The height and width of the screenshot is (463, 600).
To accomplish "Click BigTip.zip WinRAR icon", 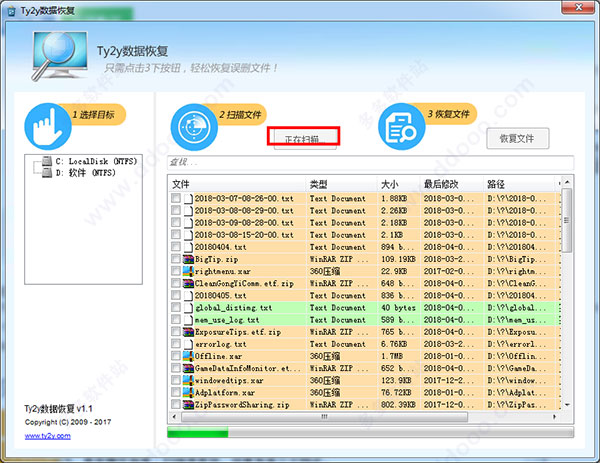I will pos(188,259).
